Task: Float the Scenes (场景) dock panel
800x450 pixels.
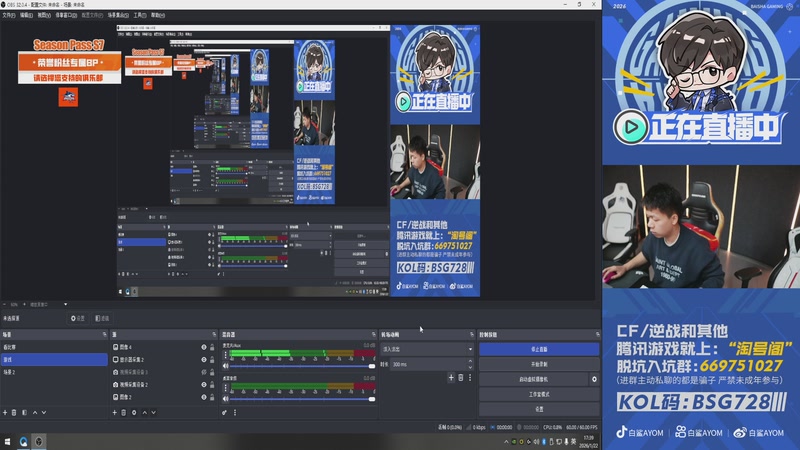Action: 105,335
